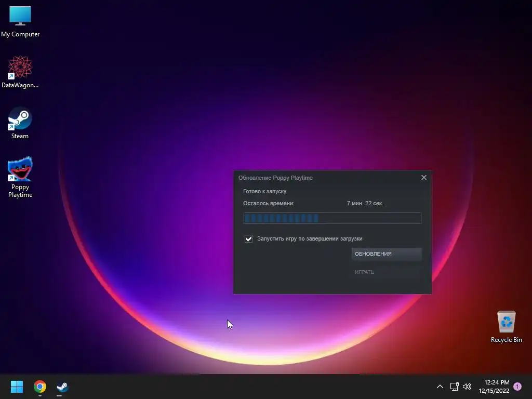This screenshot has width=532, height=399.
Task: Select the DataWagon desktop shortcut
Action: (x=20, y=72)
